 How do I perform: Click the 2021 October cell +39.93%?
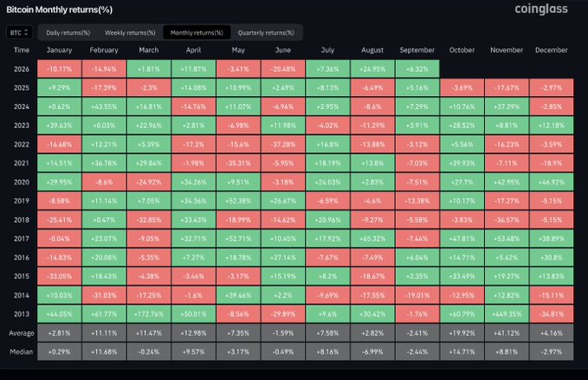(462, 164)
